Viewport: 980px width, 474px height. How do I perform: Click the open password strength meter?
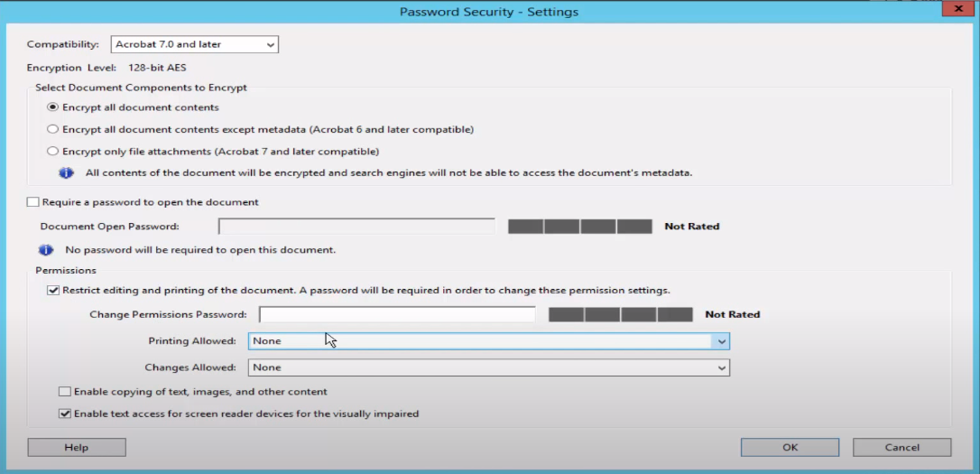[579, 227]
